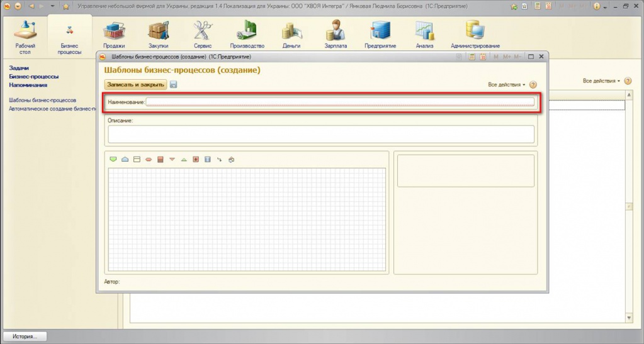Viewport: 644px width, 344px height.
Task: Select the red downward triangle shape tool
Action: coord(172,159)
